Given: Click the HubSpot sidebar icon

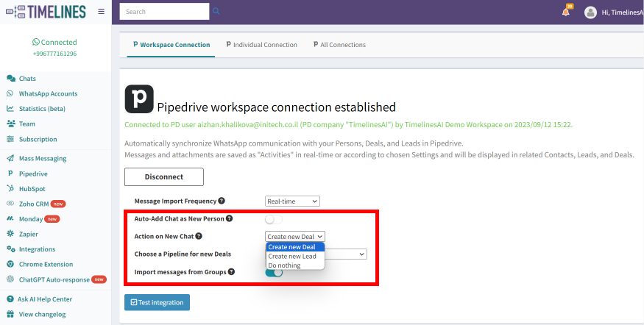Looking at the screenshot, I should tap(10, 188).
